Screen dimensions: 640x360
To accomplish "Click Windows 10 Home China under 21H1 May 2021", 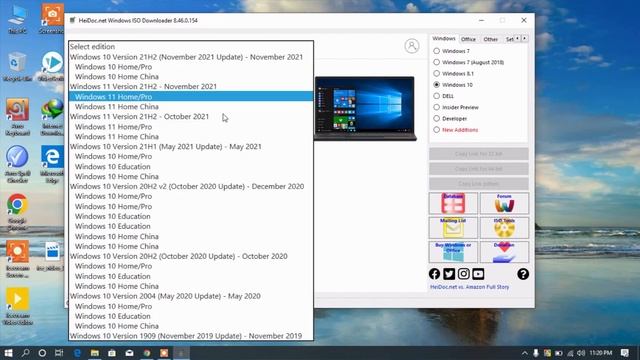I will pyautogui.click(x=191, y=176).
